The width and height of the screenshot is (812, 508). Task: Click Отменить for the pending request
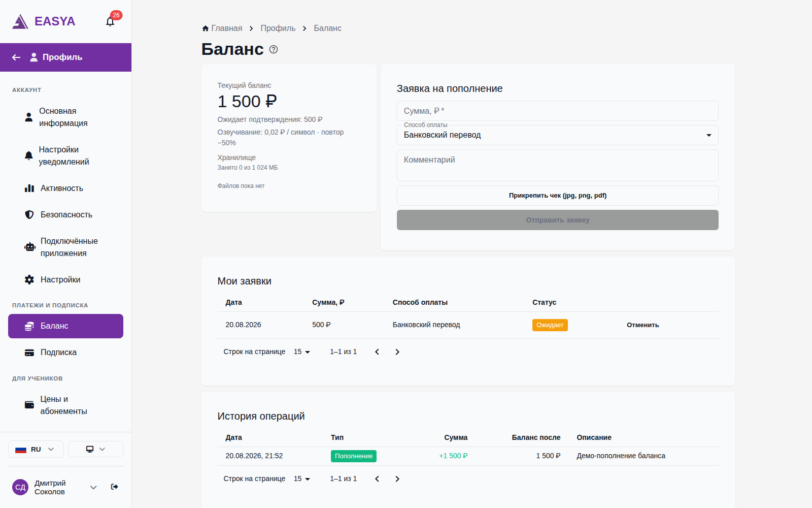(642, 325)
